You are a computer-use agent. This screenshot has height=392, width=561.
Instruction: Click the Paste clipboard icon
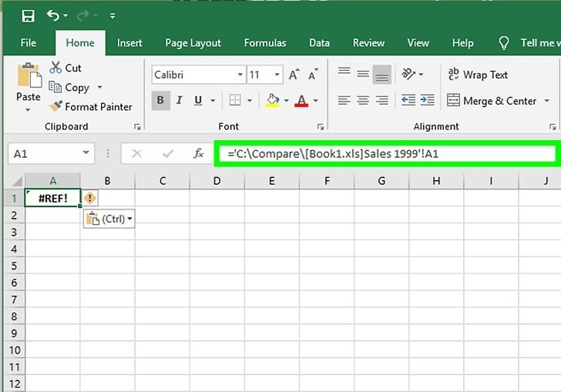tap(29, 76)
